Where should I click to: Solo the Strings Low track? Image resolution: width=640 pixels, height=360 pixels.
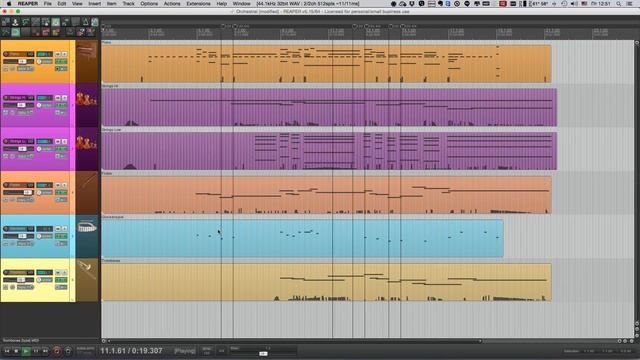coord(64,141)
